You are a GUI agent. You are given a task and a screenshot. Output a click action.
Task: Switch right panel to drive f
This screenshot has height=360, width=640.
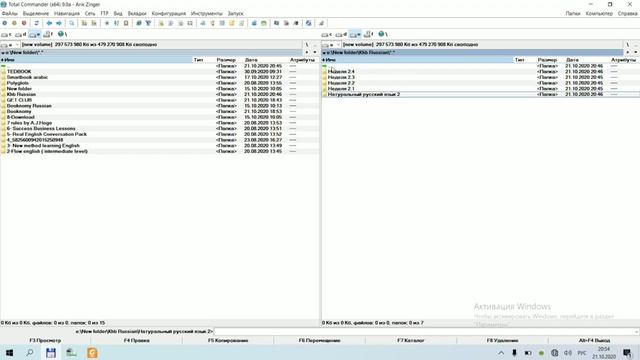(x=369, y=34)
